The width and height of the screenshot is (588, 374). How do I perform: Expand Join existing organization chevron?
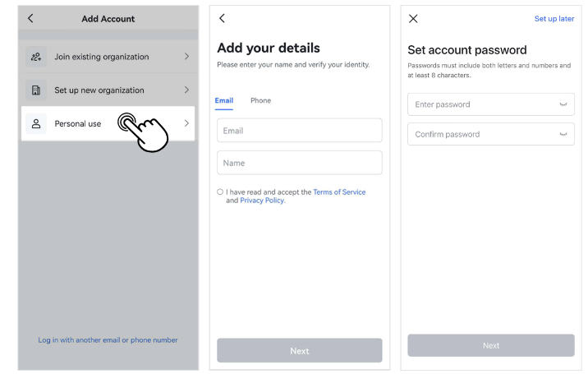click(x=187, y=57)
